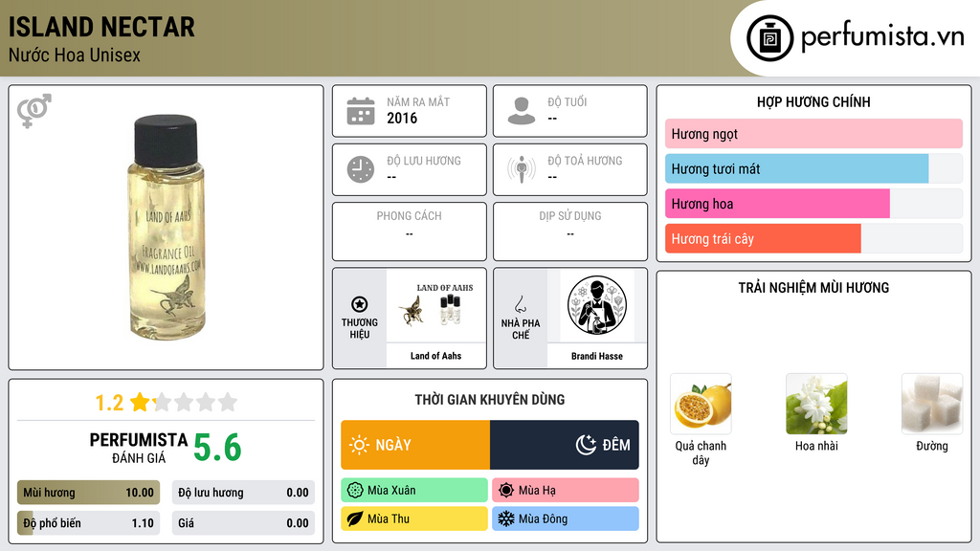Click the moon icon in the Đêm bar
The width and height of the screenshot is (980, 551).
(x=586, y=445)
